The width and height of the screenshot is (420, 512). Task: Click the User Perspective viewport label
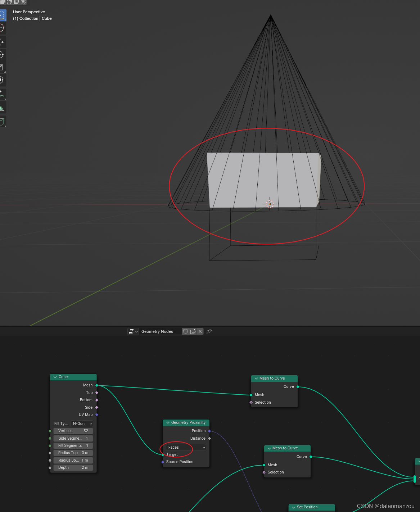[x=29, y=12]
